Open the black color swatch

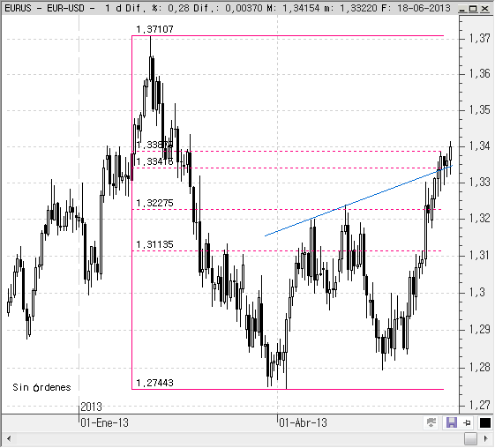click(485, 422)
